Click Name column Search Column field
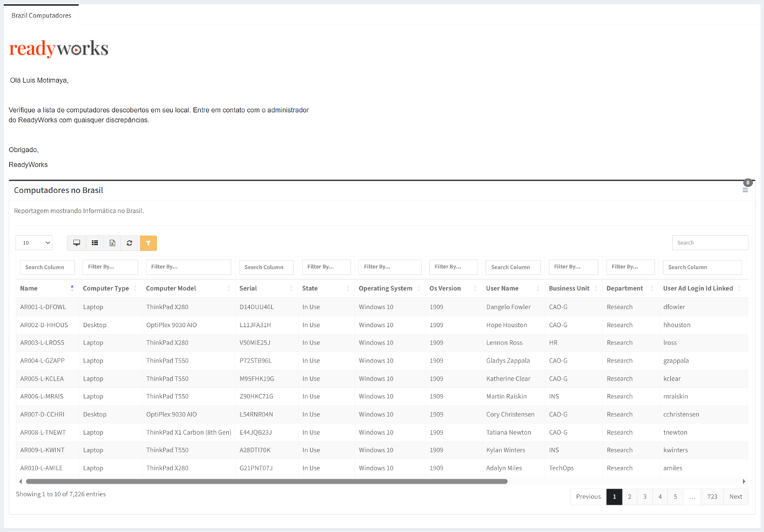Image resolution: width=764 pixels, height=532 pixels. (x=47, y=267)
